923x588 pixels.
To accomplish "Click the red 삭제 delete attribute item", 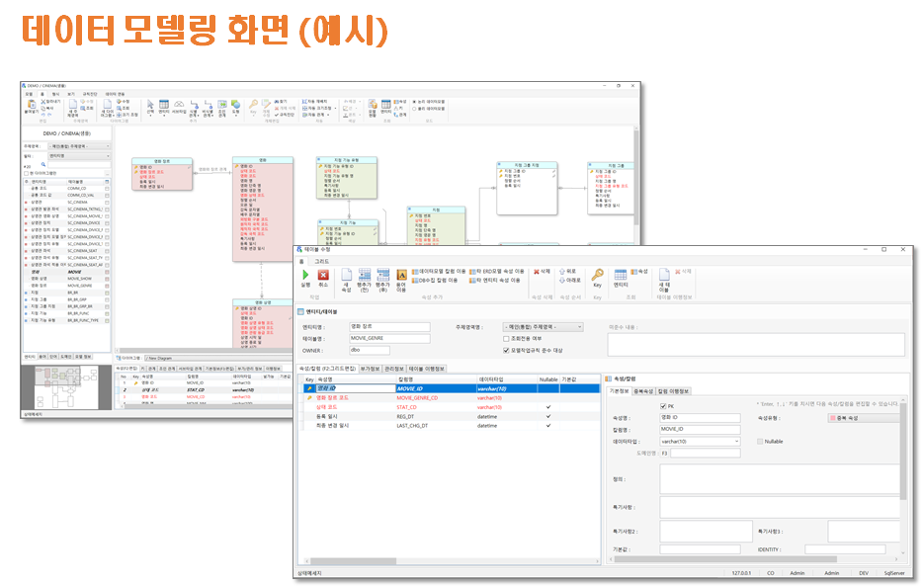I will pos(542,272).
